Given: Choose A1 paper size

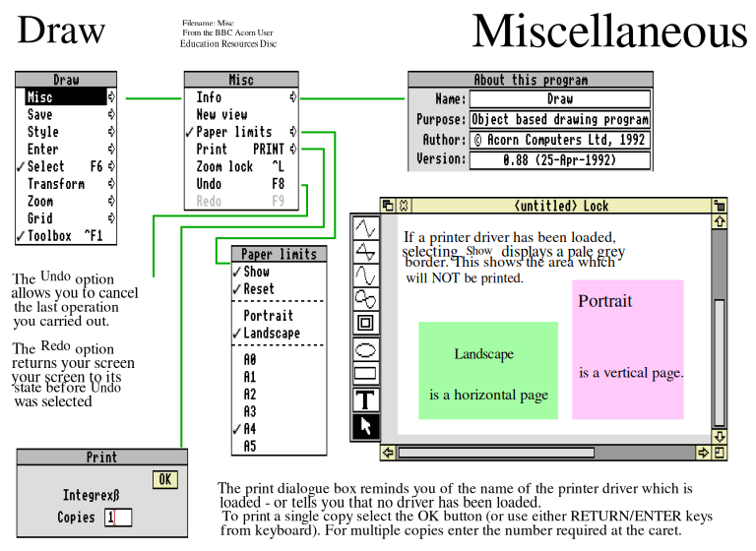Looking at the screenshot, I should 280,377.
